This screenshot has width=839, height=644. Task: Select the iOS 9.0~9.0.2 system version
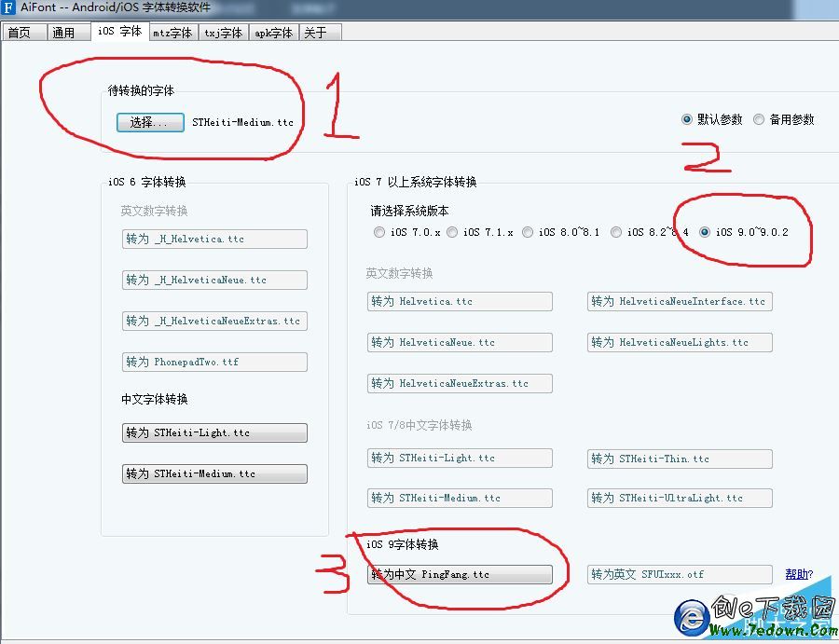point(706,233)
